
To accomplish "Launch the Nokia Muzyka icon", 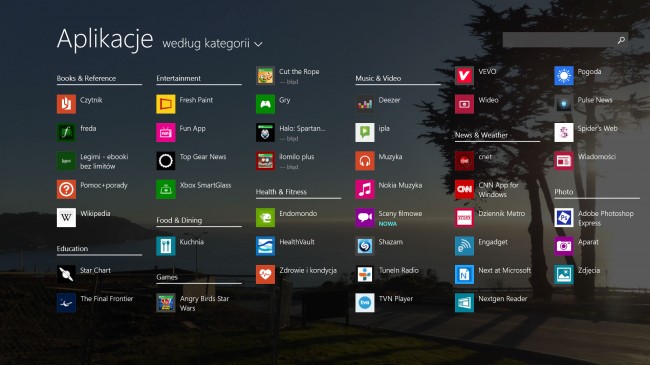I will (x=365, y=189).
